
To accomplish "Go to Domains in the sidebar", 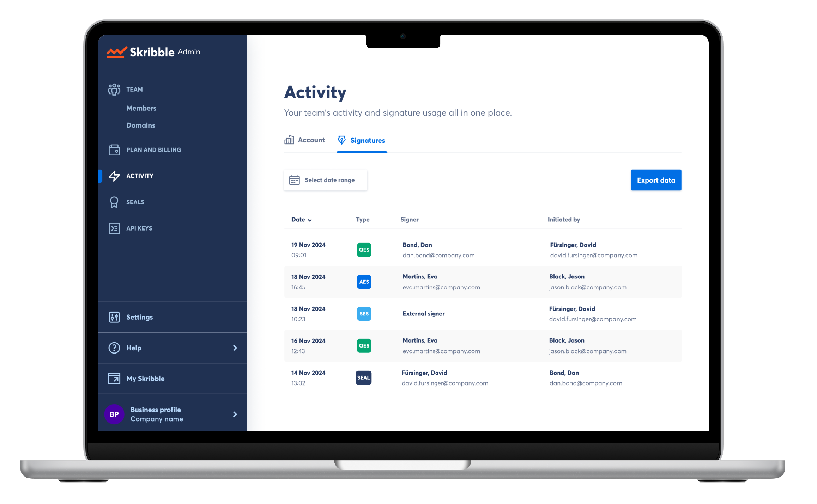I will point(140,125).
